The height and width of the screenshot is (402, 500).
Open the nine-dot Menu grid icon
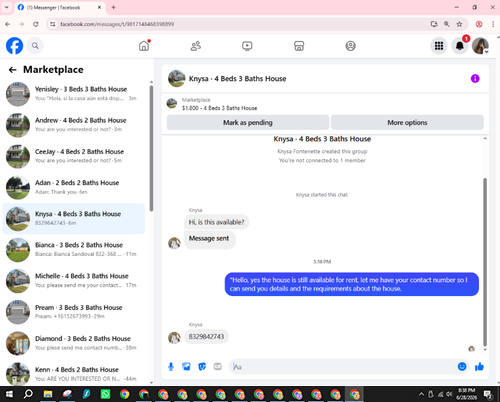pyautogui.click(x=439, y=46)
